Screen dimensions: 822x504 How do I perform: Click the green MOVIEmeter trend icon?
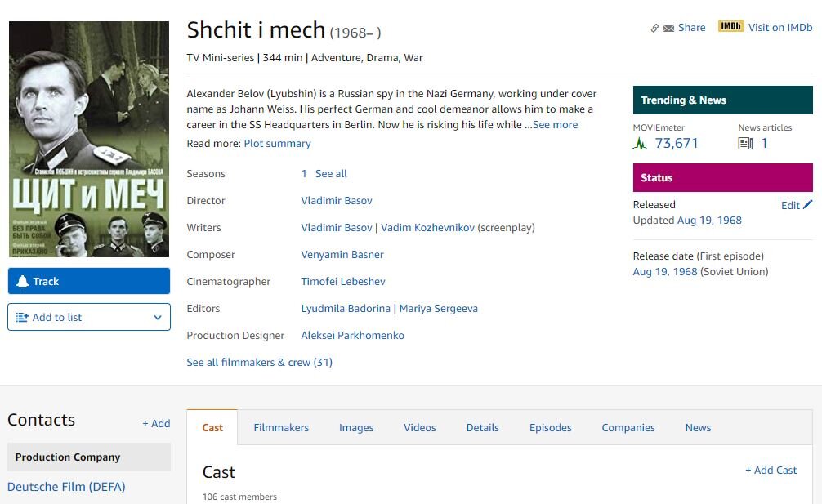[640, 144]
